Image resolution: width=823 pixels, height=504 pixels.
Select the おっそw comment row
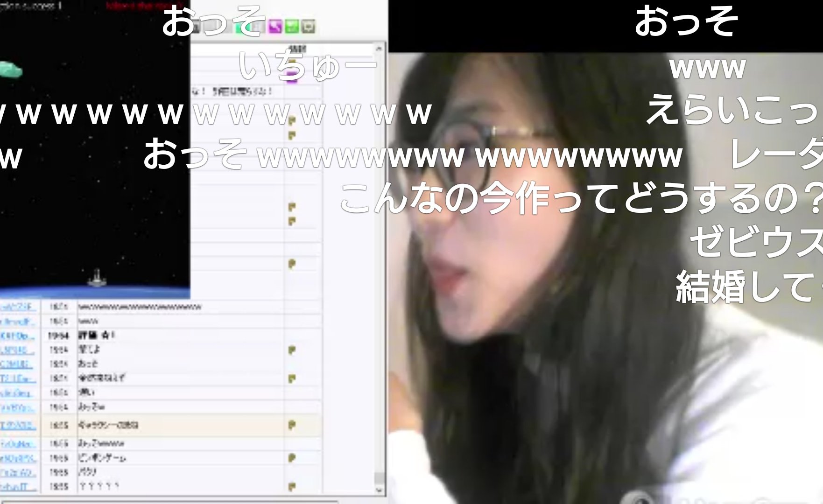tap(161, 407)
